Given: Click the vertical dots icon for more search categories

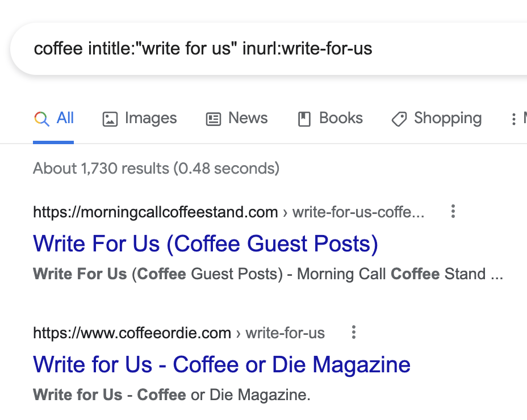Looking at the screenshot, I should point(515,118).
